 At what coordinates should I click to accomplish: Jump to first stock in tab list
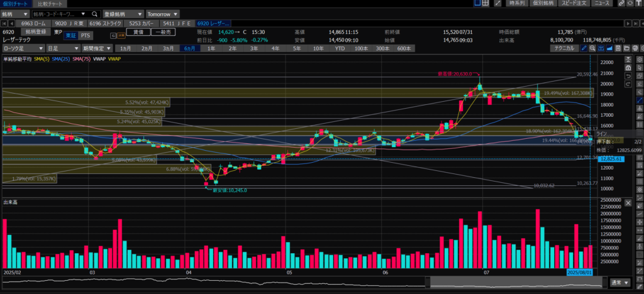(x=4, y=23)
